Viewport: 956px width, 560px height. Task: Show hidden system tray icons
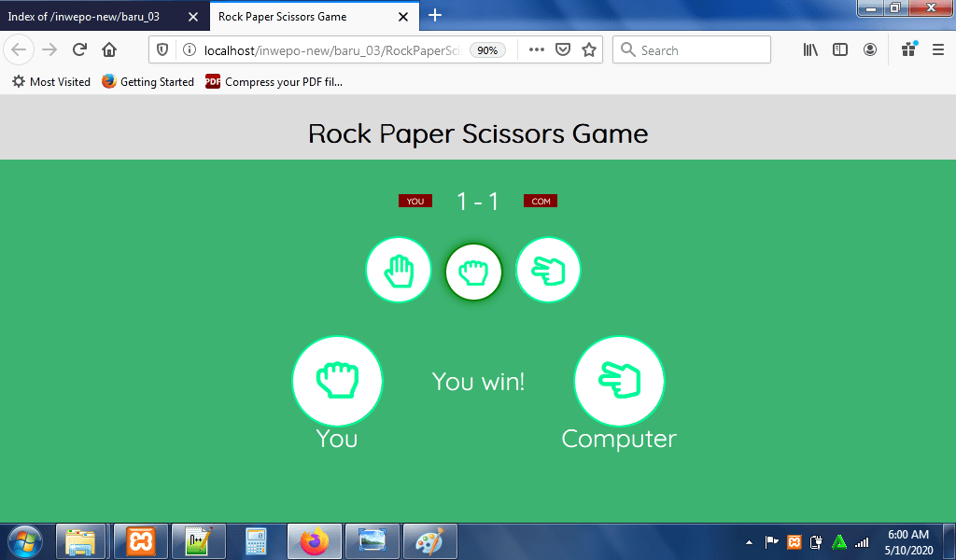point(750,541)
